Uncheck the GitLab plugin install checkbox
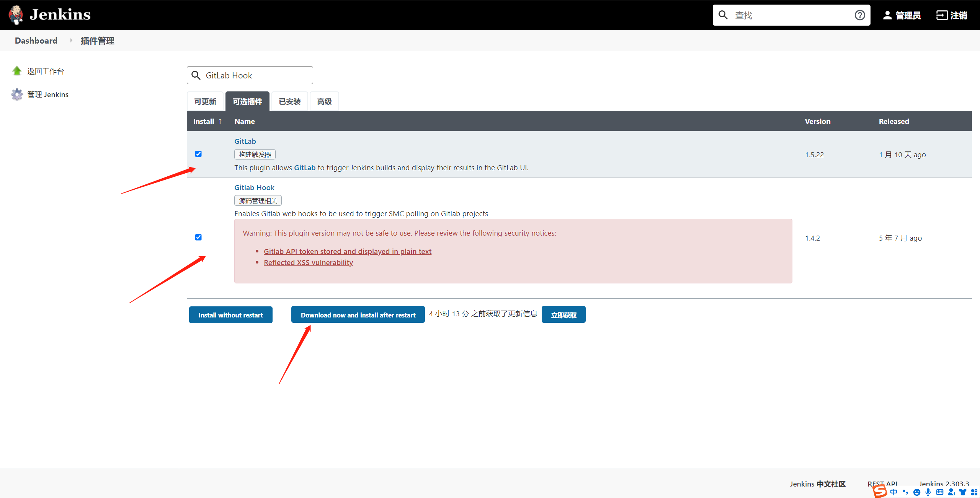Viewport: 980px width, 498px height. 198,154
